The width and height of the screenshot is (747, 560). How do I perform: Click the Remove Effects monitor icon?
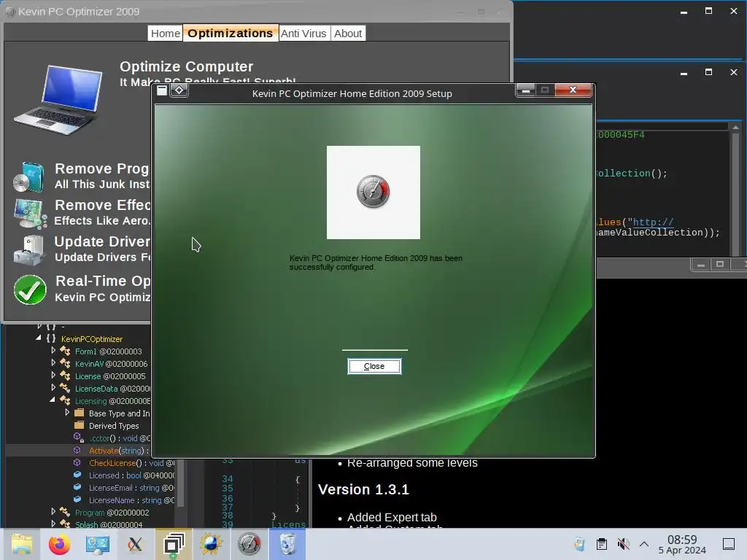[x=30, y=214]
